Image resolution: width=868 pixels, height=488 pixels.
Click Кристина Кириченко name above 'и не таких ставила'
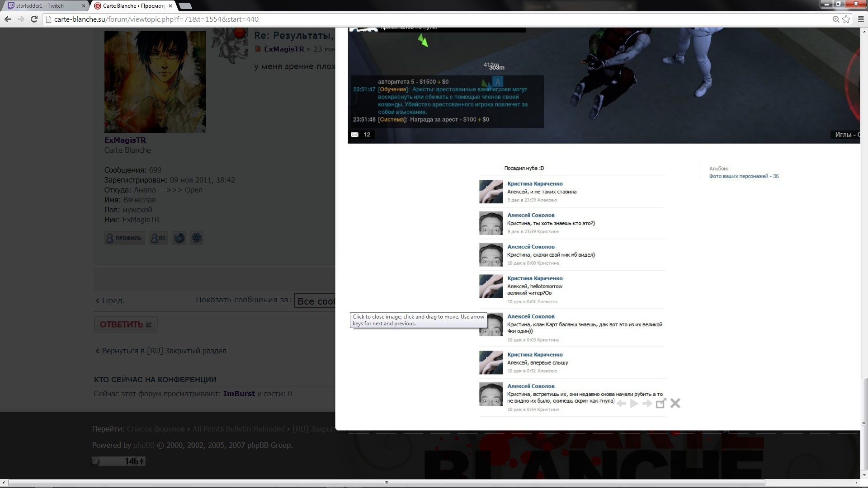click(535, 183)
